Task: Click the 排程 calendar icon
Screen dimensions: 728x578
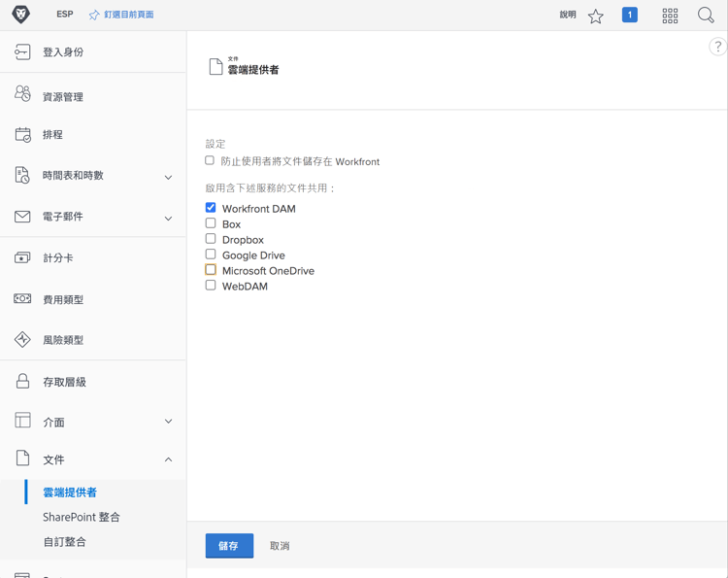Action: pos(22,134)
